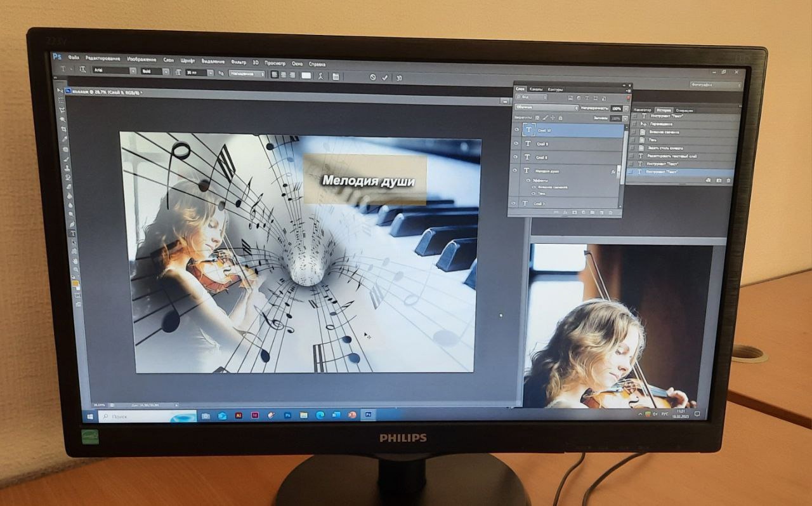Open the warp text tool

pyautogui.click(x=321, y=76)
